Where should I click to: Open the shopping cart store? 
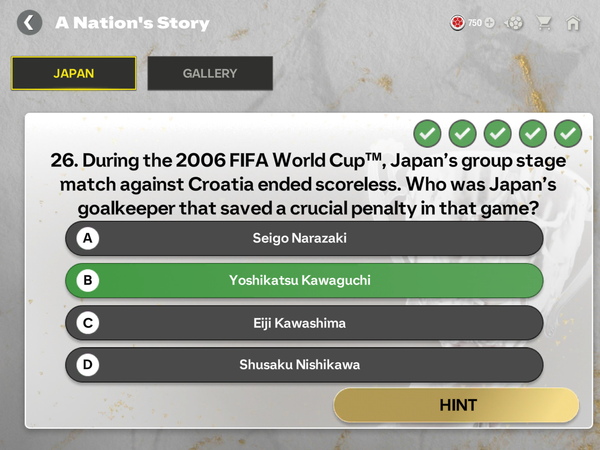click(545, 22)
